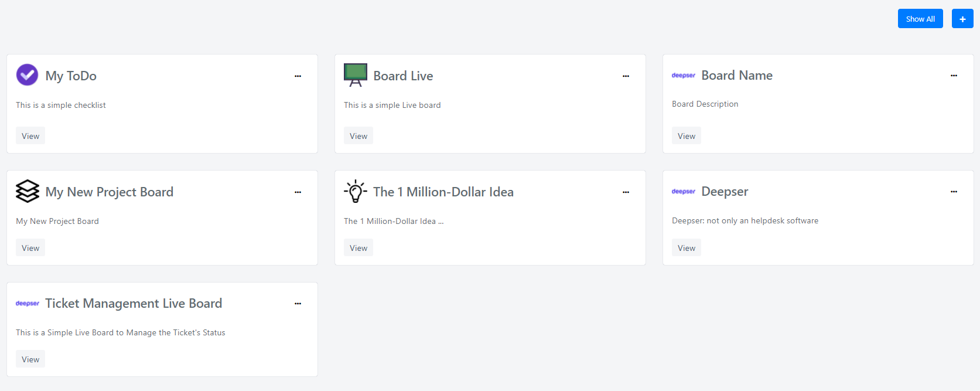
Task: Open the options menu for My ToDo
Action: 298,76
